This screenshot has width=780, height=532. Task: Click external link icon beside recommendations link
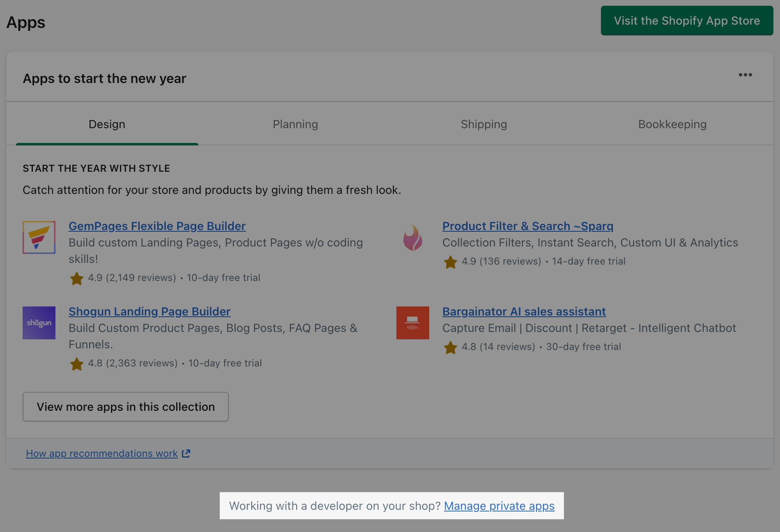coord(186,454)
